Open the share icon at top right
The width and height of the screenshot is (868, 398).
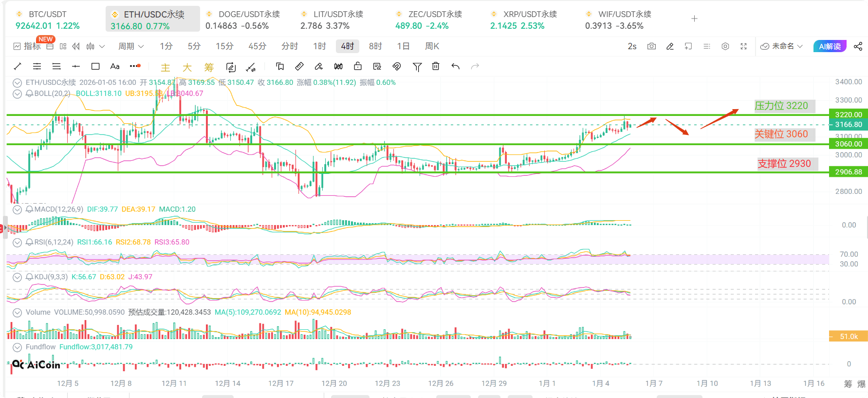point(858,46)
